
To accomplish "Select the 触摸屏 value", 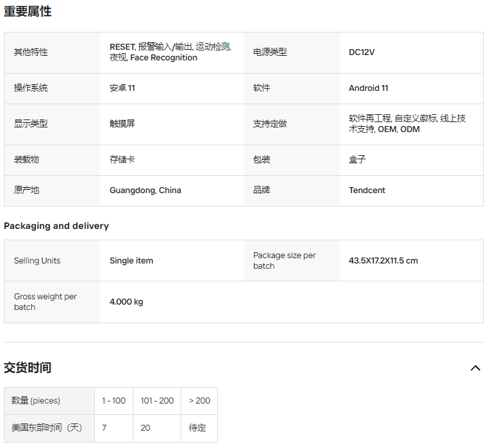I will 122,123.
